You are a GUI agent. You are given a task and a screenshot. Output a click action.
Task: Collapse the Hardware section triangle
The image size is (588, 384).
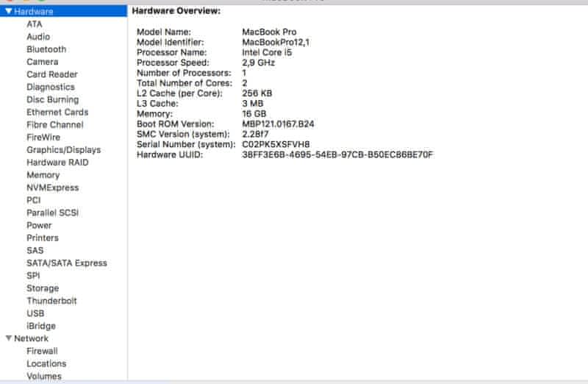pos(9,11)
